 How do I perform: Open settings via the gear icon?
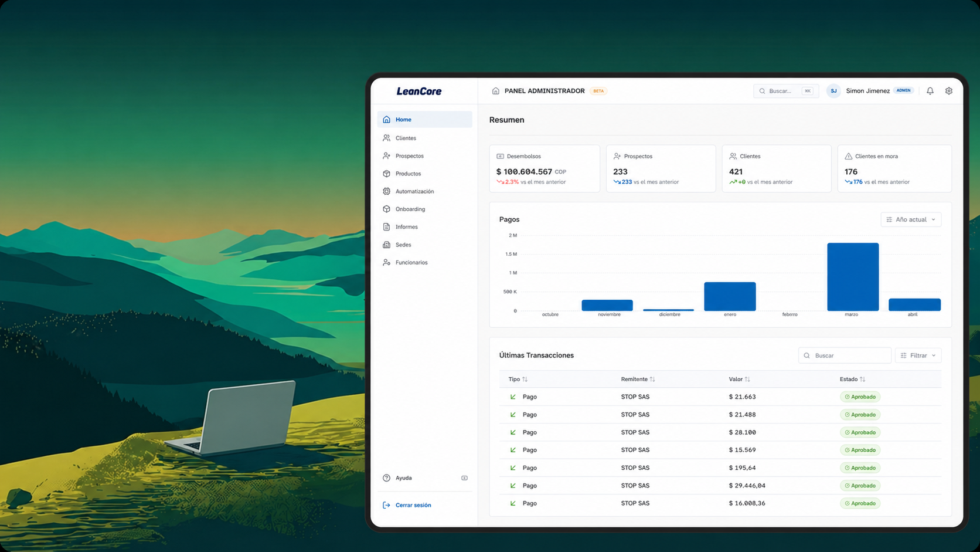(948, 91)
